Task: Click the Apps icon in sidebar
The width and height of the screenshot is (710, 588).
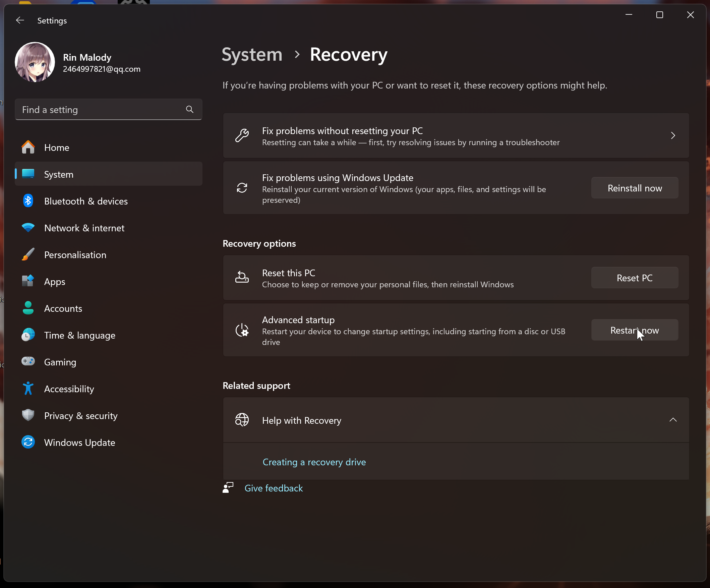Action: (28, 281)
